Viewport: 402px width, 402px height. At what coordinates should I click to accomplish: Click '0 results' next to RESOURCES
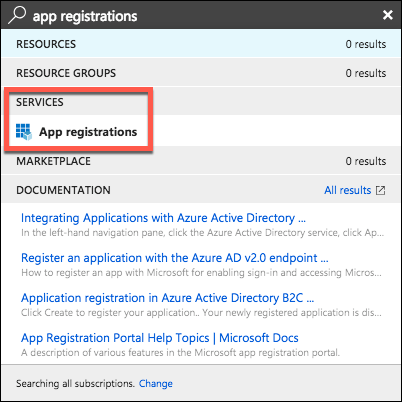click(366, 44)
